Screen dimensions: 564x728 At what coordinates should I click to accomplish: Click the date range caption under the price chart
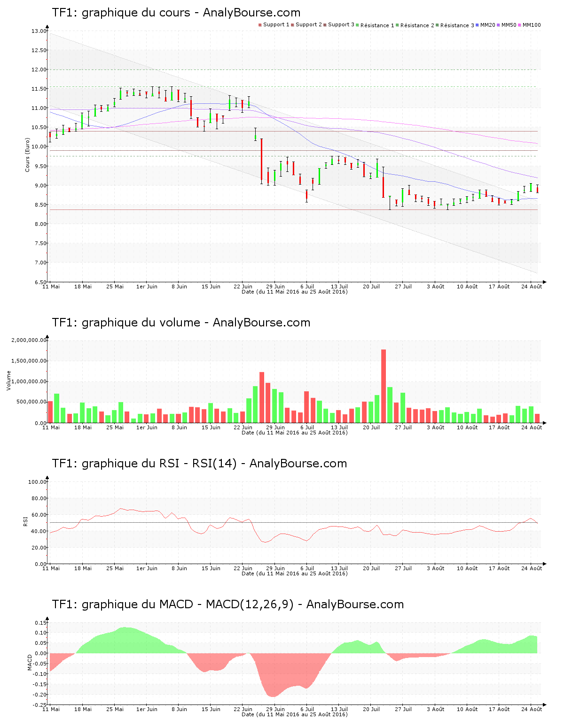(295, 292)
